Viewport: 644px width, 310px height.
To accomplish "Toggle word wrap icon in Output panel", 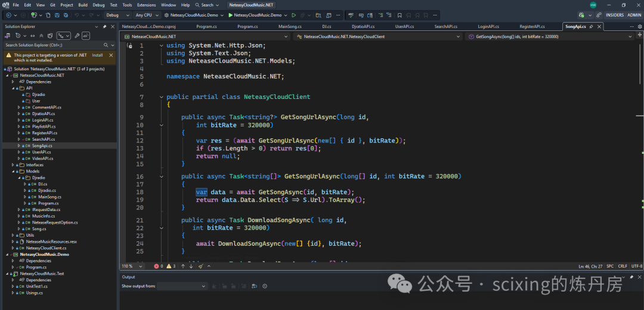I will pyautogui.click(x=254, y=286).
